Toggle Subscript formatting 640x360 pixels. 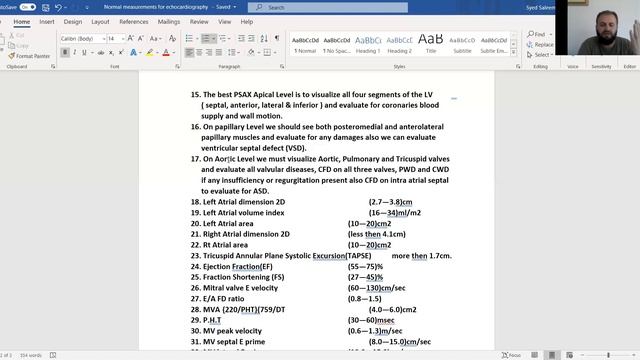tap(111, 52)
